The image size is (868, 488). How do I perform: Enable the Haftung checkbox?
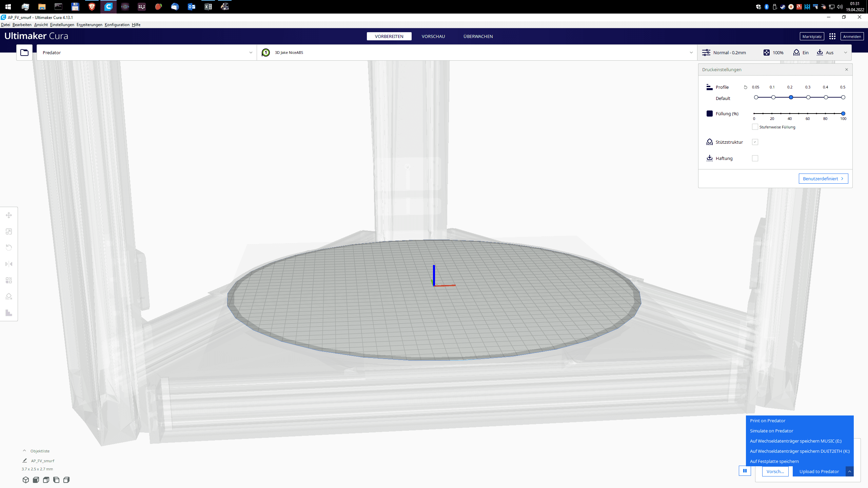pos(755,158)
